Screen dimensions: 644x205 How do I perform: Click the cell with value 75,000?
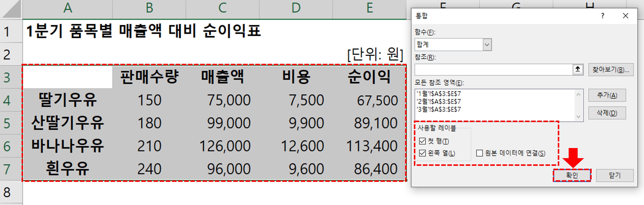223,100
